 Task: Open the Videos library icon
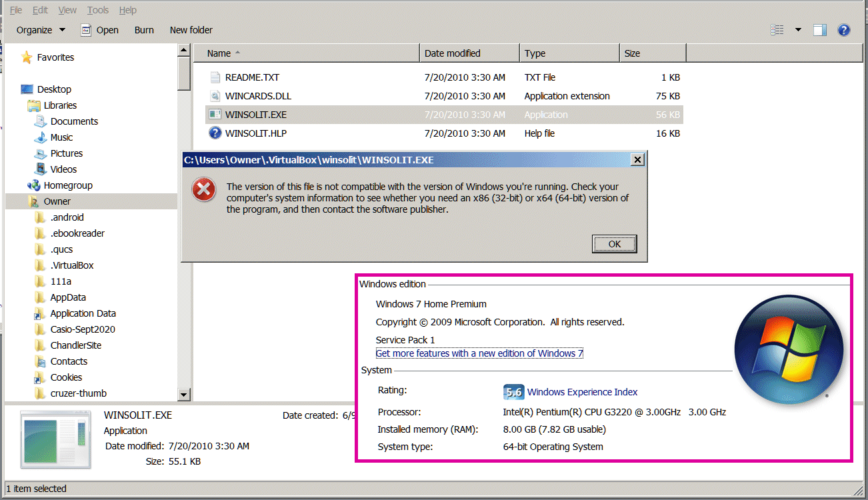tap(40, 169)
